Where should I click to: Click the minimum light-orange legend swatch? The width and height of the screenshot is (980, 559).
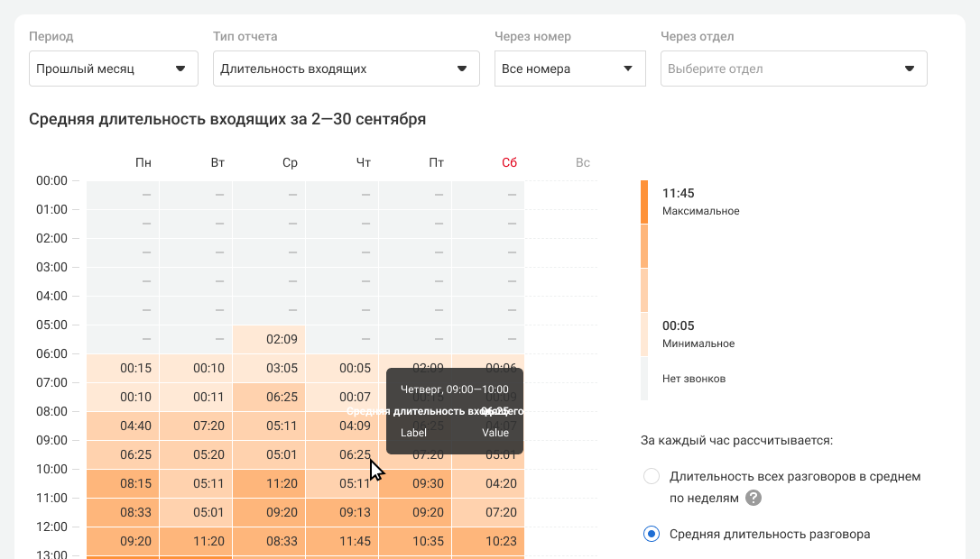[644, 334]
